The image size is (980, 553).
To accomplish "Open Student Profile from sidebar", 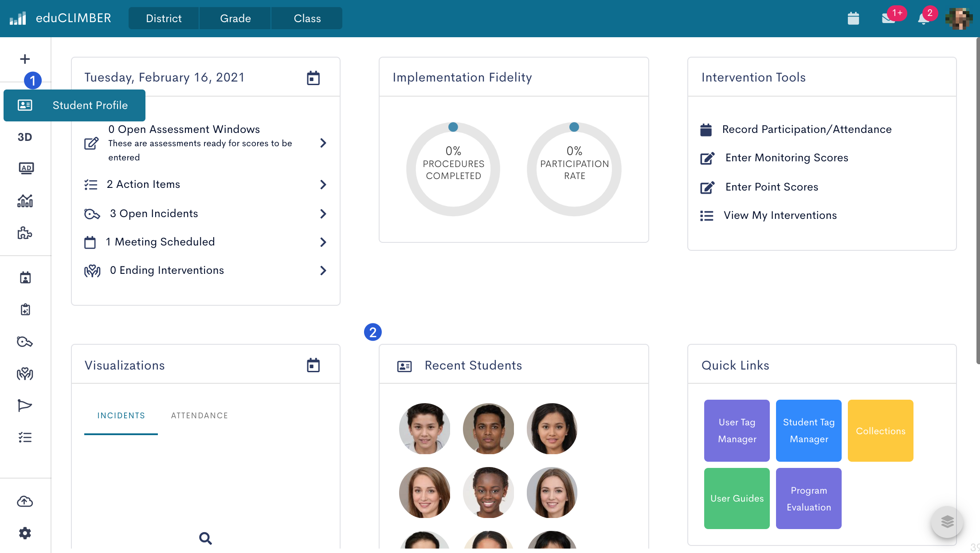I will click(x=74, y=105).
